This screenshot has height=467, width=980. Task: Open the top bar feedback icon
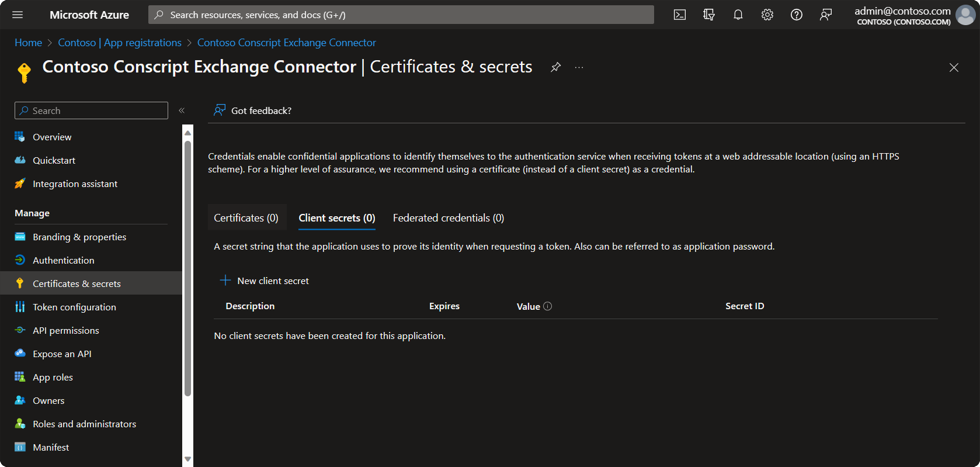coord(826,15)
